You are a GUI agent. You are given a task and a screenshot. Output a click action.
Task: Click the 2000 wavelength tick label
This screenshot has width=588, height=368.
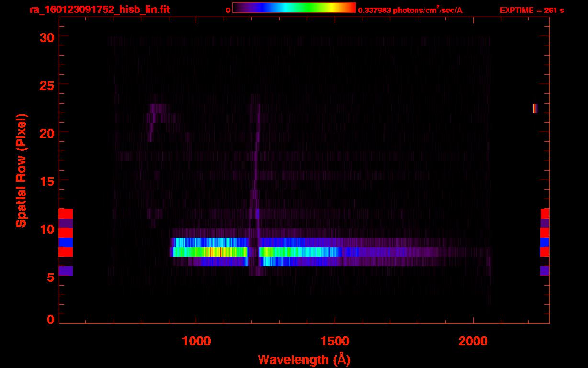point(473,341)
